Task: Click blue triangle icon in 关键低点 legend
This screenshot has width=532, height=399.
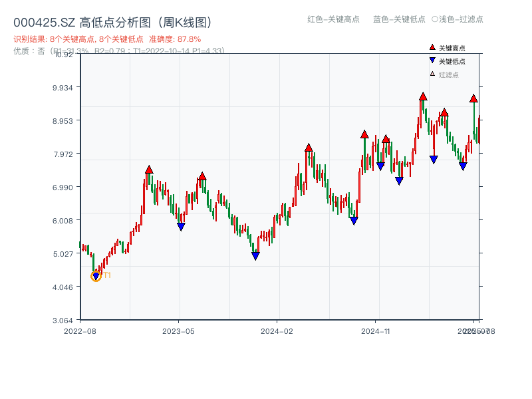Action: (x=432, y=61)
